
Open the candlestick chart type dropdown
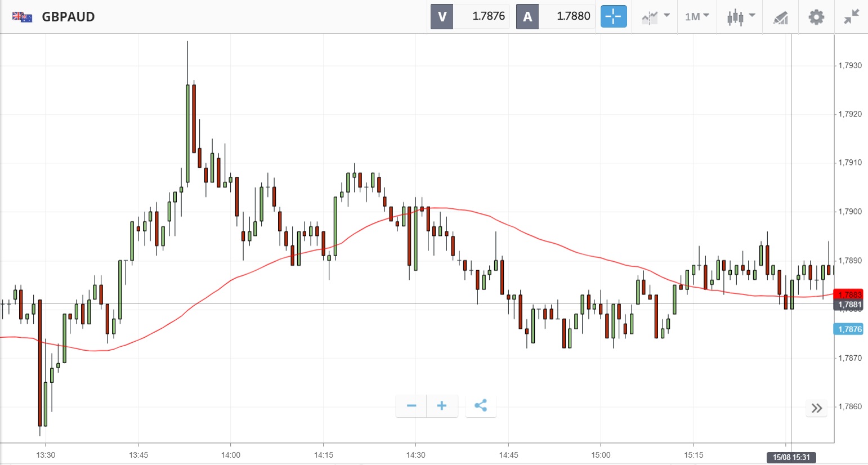(740, 16)
